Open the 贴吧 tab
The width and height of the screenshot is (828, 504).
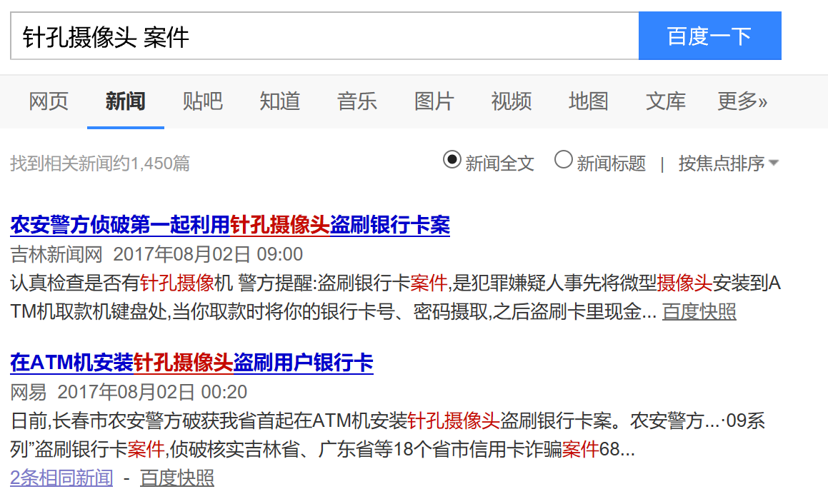coord(202,101)
